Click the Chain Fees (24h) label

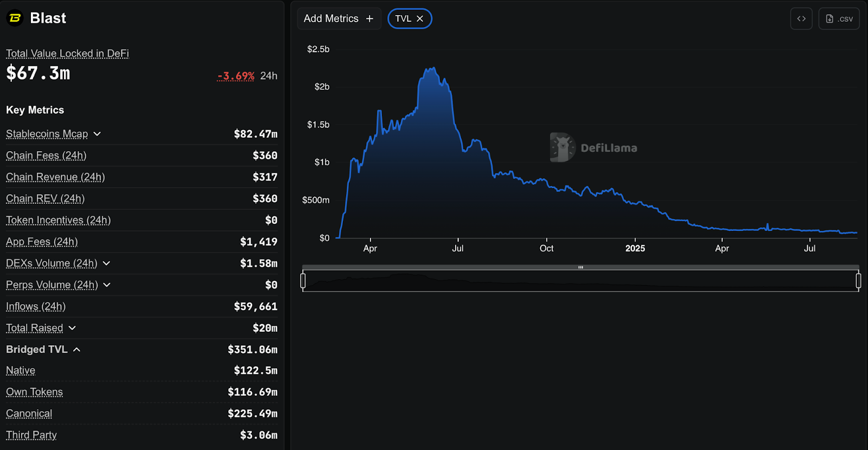(46, 156)
